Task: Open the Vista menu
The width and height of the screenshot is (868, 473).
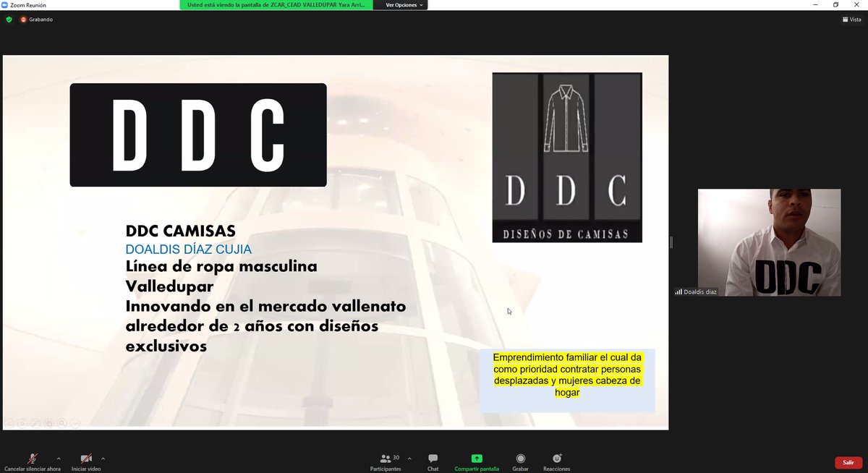Action: (852, 20)
